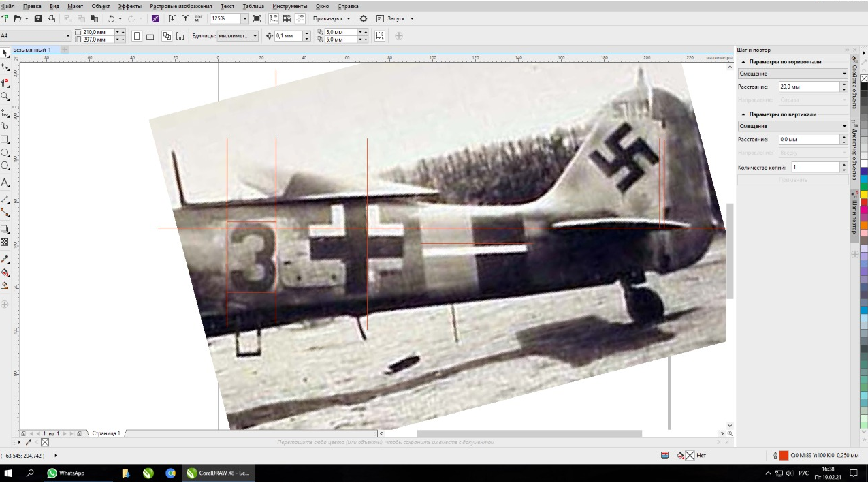
Task: Click the Publish to PDF icon
Action: point(198,18)
